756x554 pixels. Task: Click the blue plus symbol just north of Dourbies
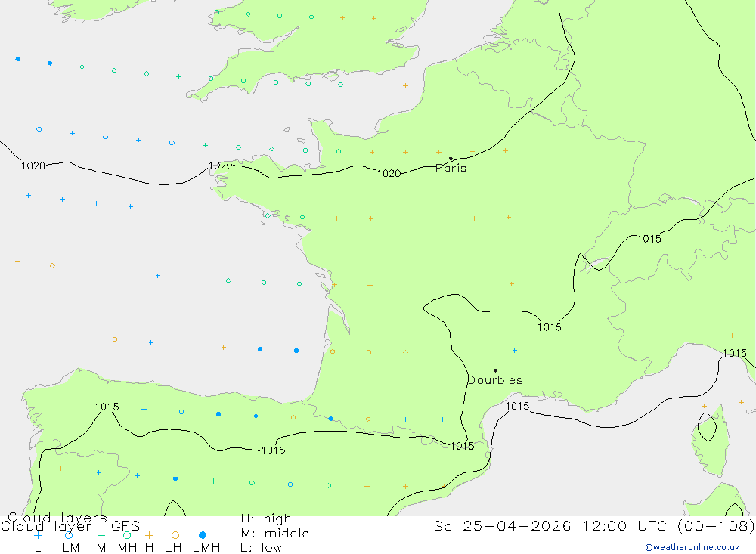(x=514, y=351)
